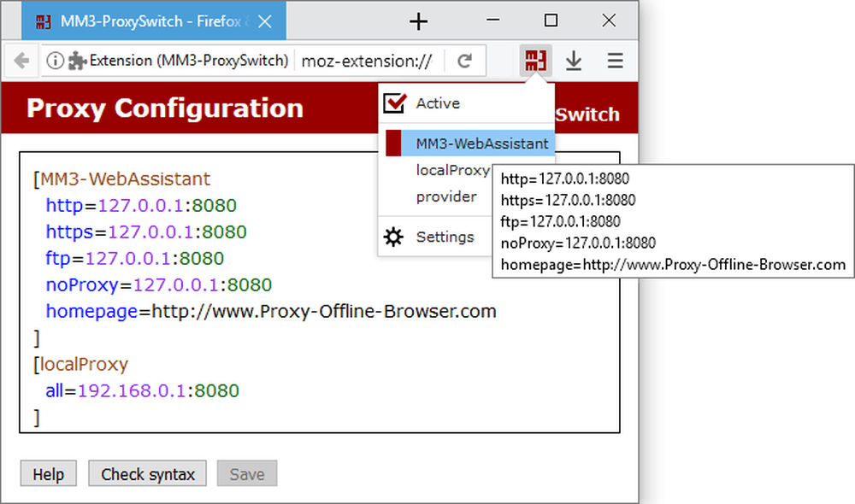Screen dimensions: 855x504
Task: Open the Firefox downloads arrow icon
Action: [x=573, y=61]
